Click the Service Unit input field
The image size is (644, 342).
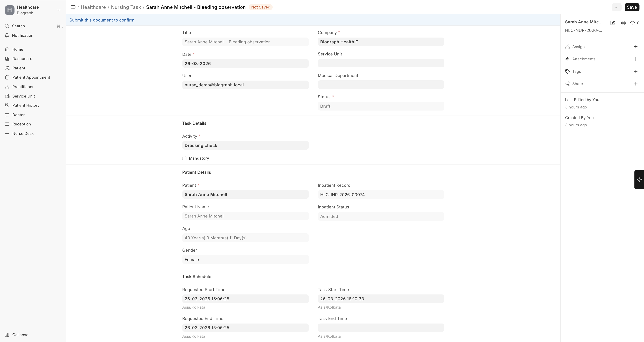coord(381,63)
